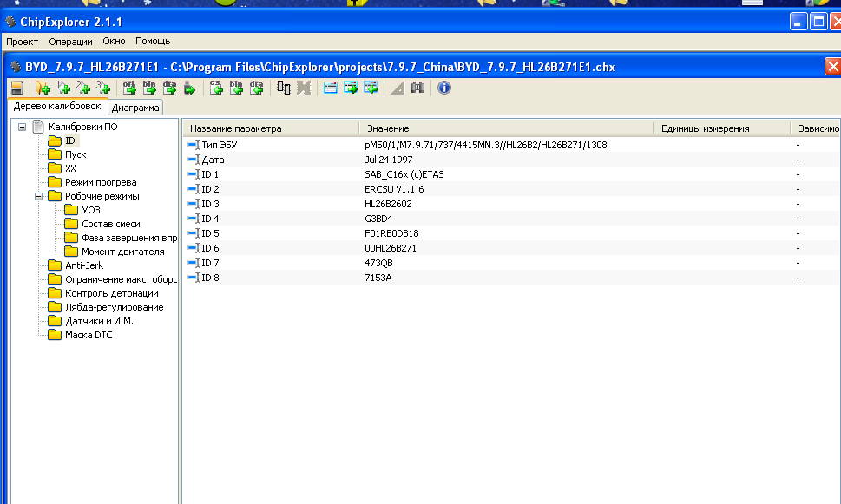The width and height of the screenshot is (841, 504).
Task: Click the save (floppy disk) toolbar icon
Action: (x=16, y=88)
